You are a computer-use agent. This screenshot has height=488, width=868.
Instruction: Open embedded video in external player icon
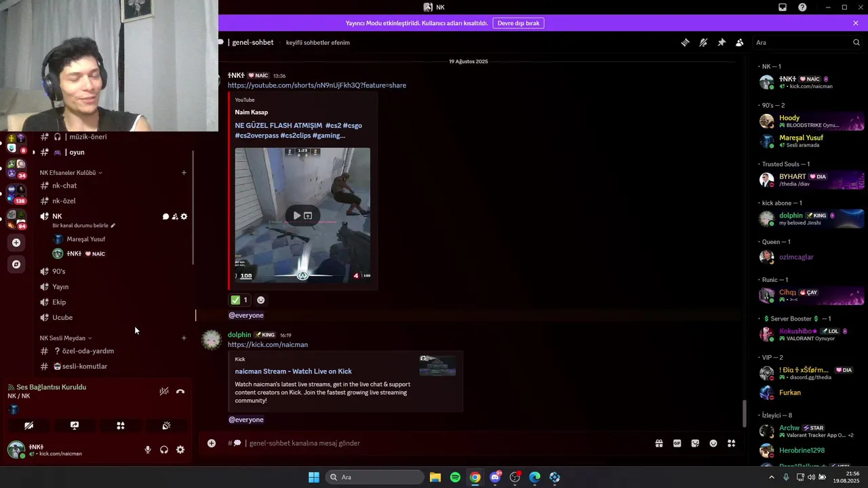click(308, 216)
